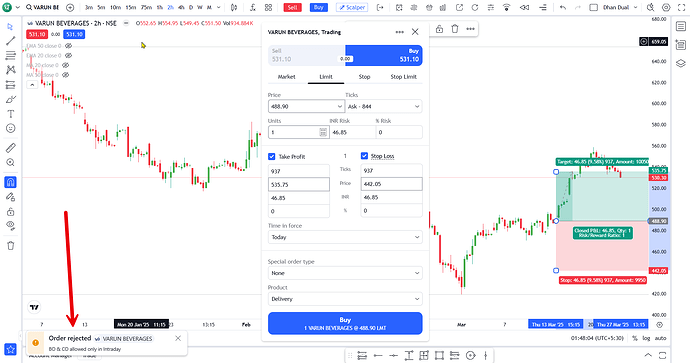Viewport: 690px width, 363px height.
Task: Open the emoji icons tool
Action: tap(11, 128)
